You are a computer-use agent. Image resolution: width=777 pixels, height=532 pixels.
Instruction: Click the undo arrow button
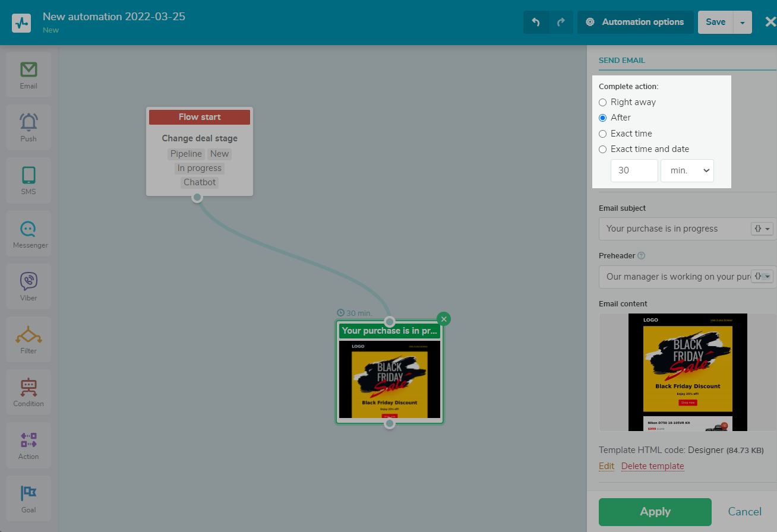(x=536, y=22)
